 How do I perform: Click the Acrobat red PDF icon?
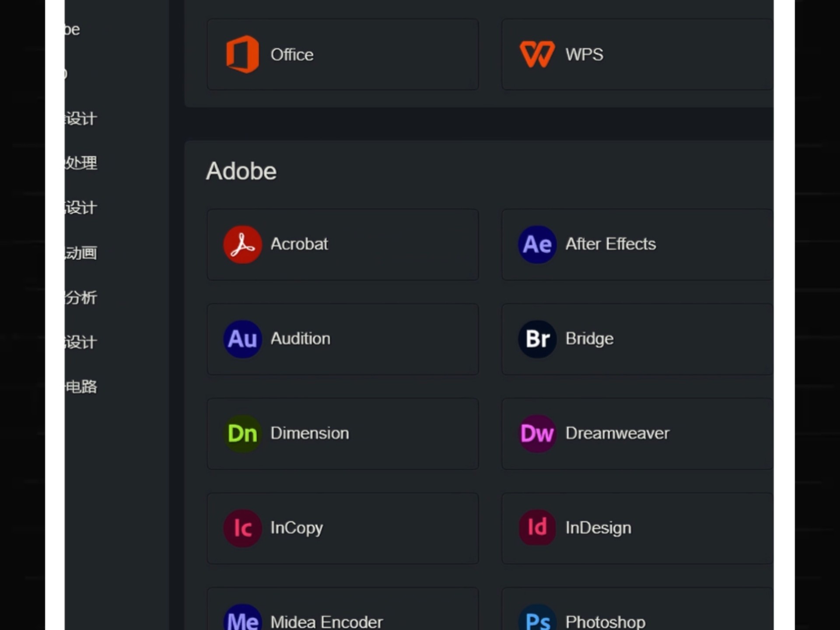[243, 245]
